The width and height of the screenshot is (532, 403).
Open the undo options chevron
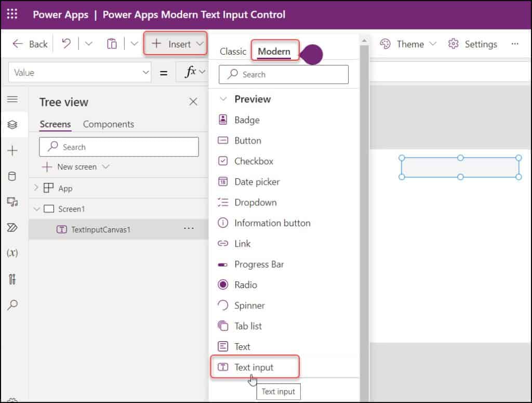coord(88,44)
